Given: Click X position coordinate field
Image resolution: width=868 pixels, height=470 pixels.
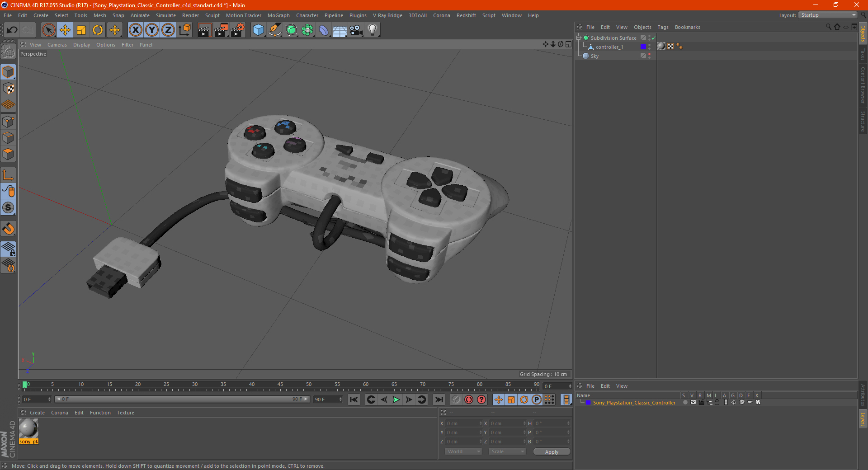Looking at the screenshot, I should click(x=463, y=423).
